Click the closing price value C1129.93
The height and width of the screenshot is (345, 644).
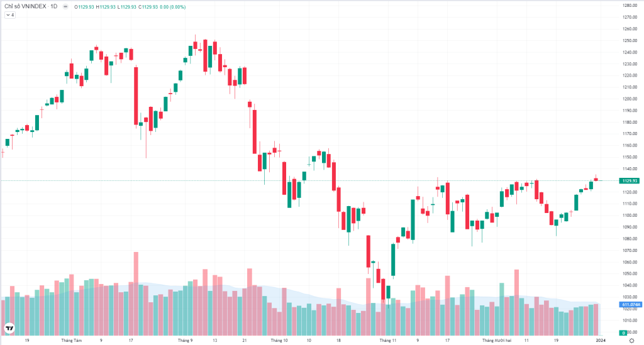[x=148, y=7]
